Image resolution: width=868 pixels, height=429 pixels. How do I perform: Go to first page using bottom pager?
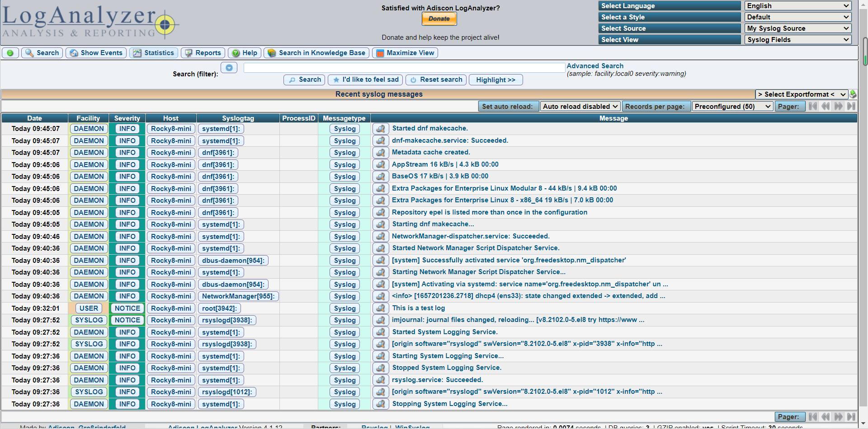click(813, 417)
